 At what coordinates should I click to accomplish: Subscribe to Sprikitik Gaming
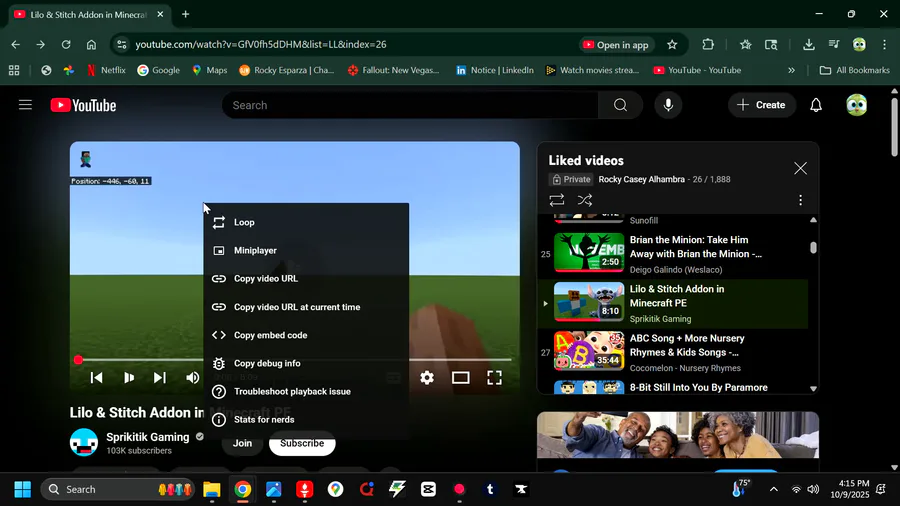tap(302, 443)
